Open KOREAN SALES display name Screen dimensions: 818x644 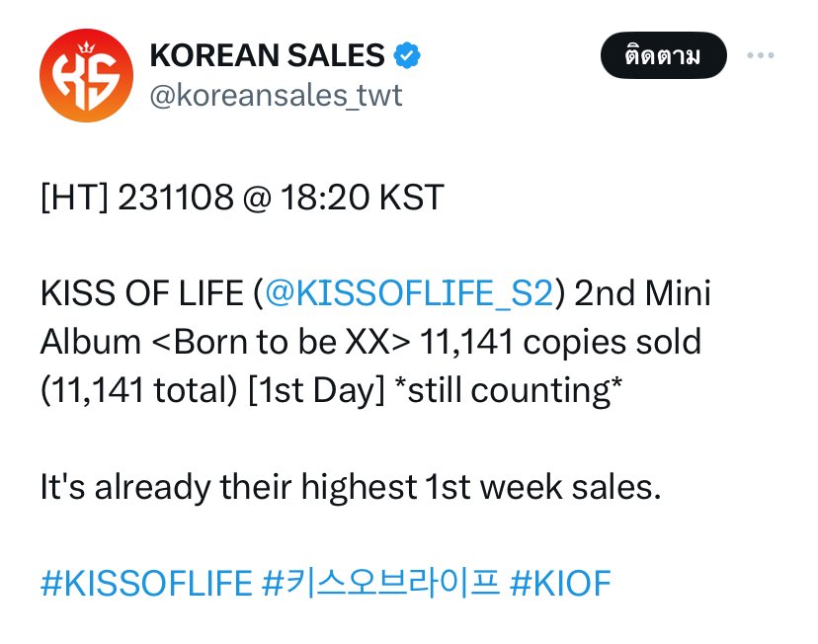pos(267,55)
